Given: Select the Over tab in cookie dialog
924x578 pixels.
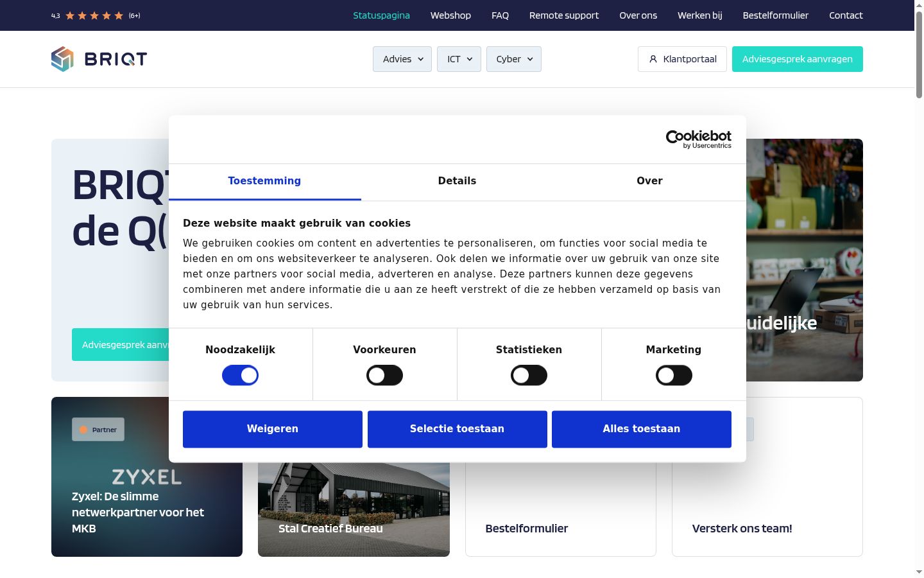Looking at the screenshot, I should (x=649, y=181).
